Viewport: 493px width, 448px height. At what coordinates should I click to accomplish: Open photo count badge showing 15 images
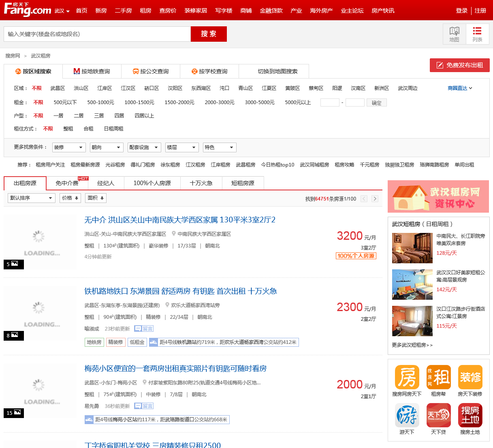[13, 413]
